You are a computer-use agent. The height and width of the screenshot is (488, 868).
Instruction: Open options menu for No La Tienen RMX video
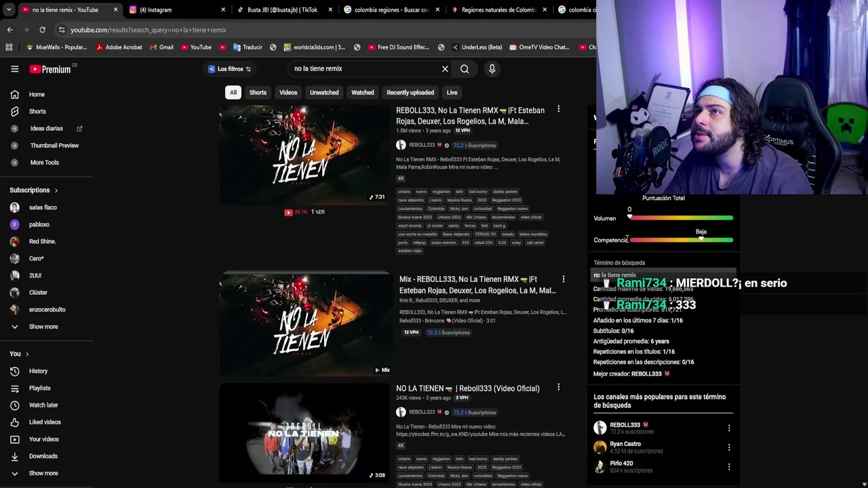[558, 109]
